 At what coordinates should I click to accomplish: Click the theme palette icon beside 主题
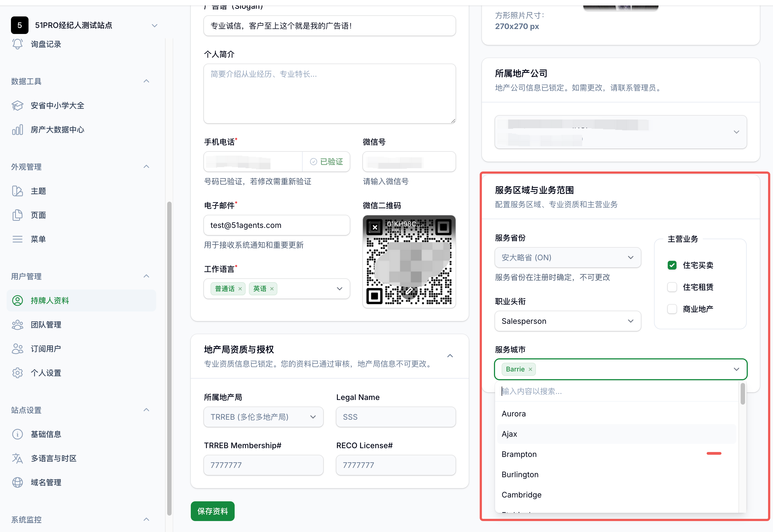click(x=17, y=191)
